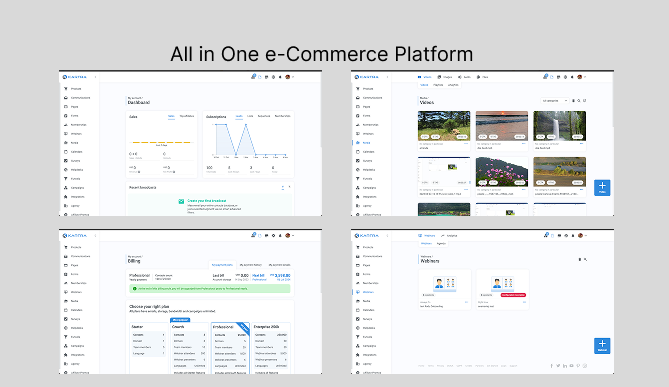This screenshot has width=669, height=387.
Task: Open Facebook icon in Webinars footer
Action: (x=551, y=366)
